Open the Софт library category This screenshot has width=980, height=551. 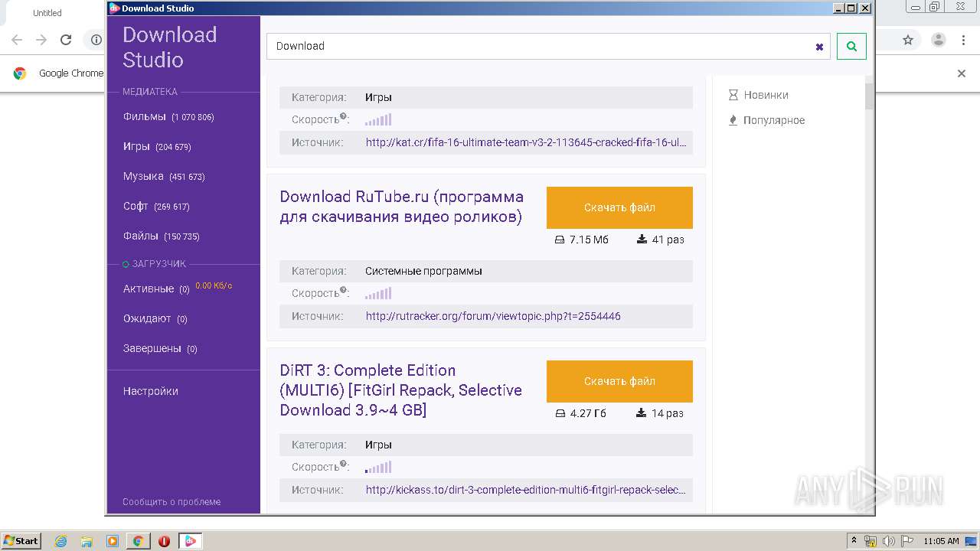pos(156,206)
